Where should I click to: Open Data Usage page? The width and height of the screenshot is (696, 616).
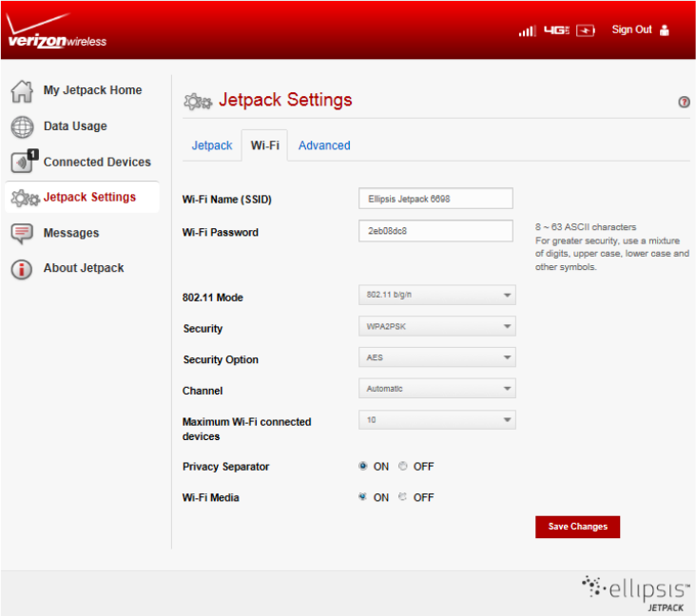click(x=75, y=126)
